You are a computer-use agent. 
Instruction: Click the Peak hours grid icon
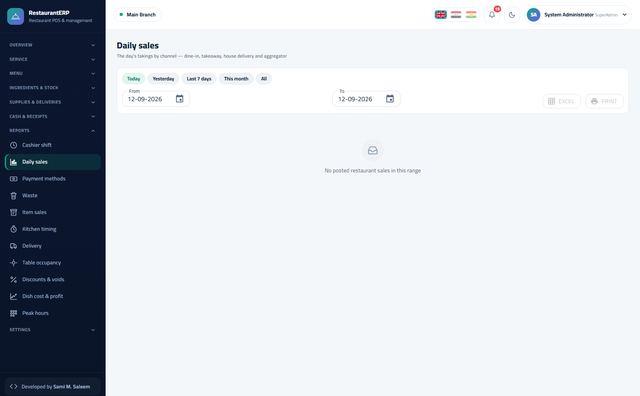click(13, 313)
